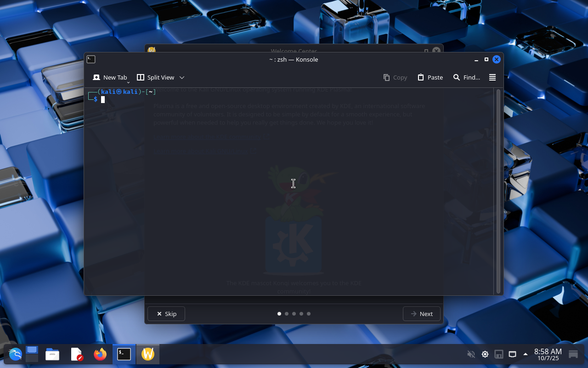Open the clock showing 8:58 AM
Viewport: 588px width, 368px height.
click(x=548, y=354)
